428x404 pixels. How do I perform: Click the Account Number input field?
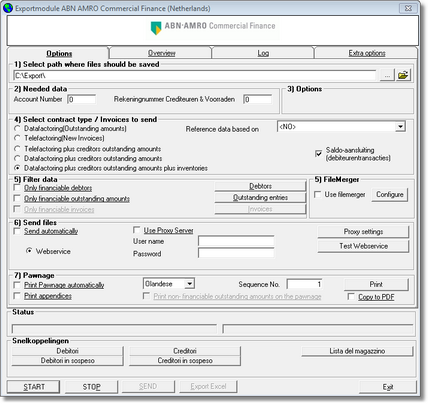click(x=82, y=99)
